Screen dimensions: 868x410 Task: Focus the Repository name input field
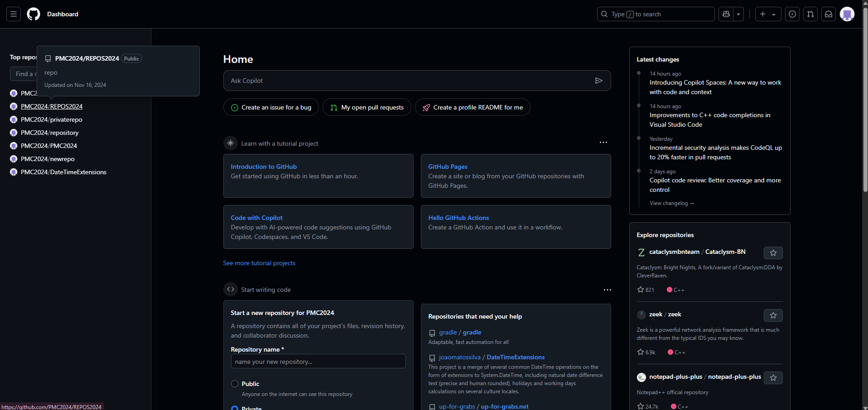[x=318, y=362]
